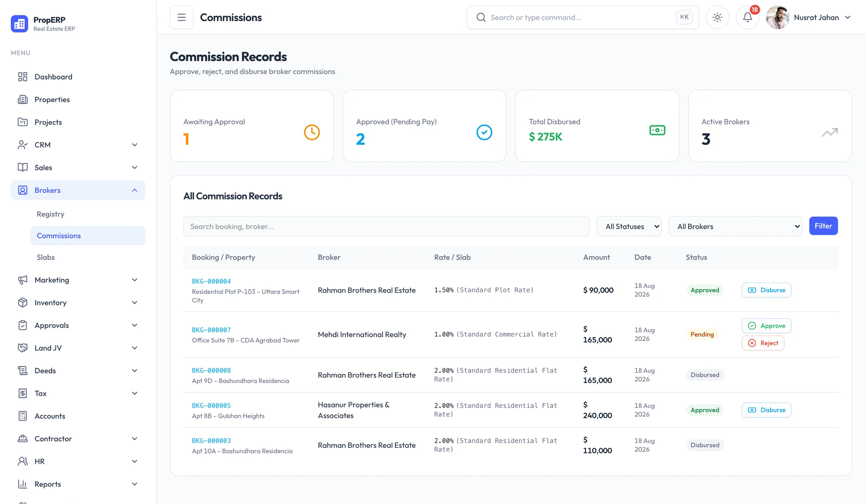Open the All Statuses dropdown
Image resolution: width=865 pixels, height=504 pixels.
[629, 226]
